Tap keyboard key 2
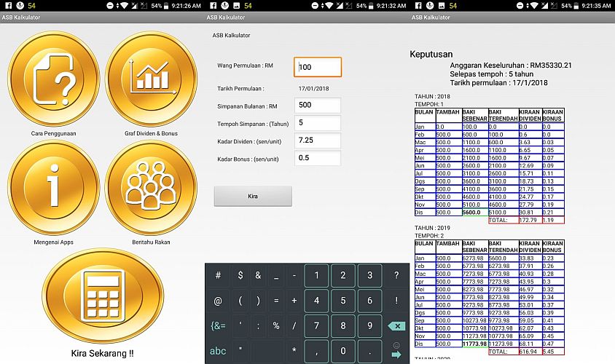 [x=342, y=275]
